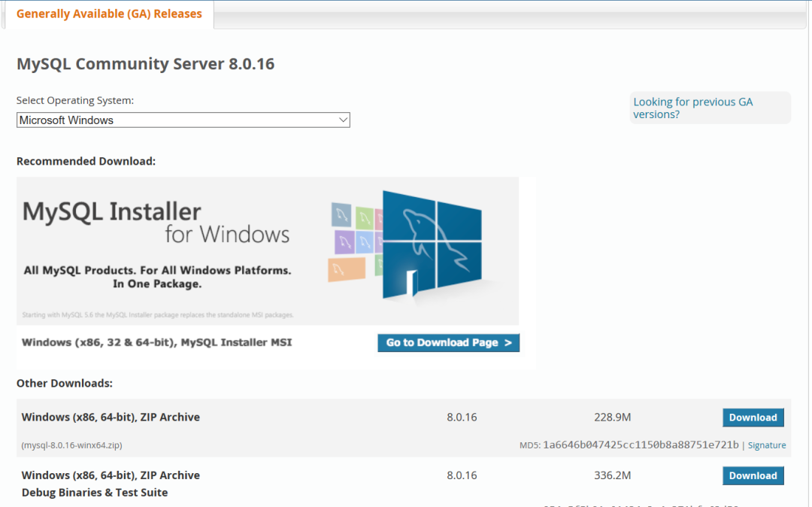Click the light blue dolphin tile beside purple
The width and height of the screenshot is (812, 507).
(x=365, y=241)
